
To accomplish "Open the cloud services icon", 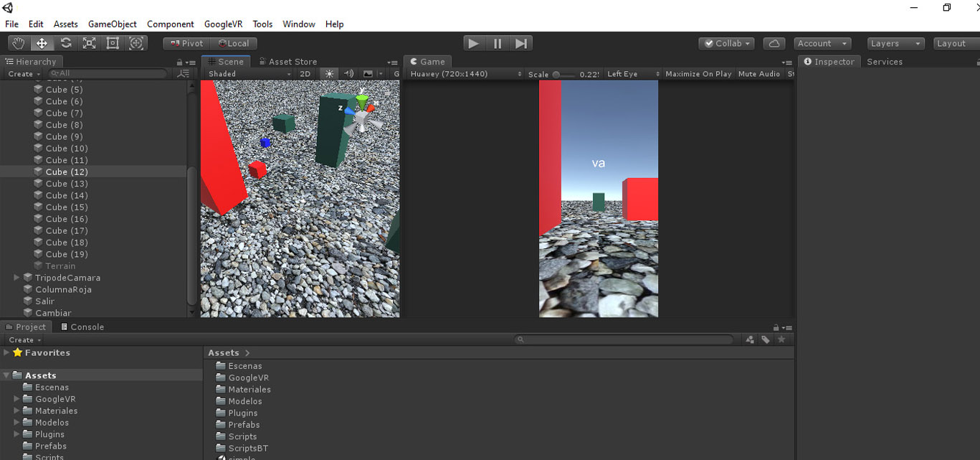I will pos(774,43).
